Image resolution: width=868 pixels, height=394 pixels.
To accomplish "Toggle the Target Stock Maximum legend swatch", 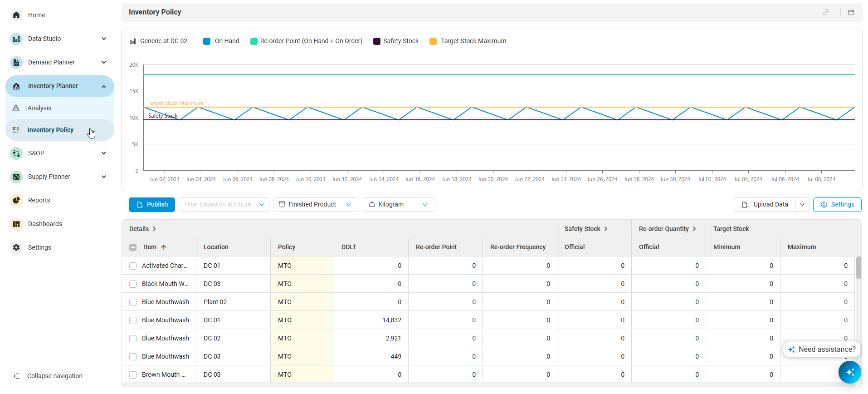I will 433,41.
